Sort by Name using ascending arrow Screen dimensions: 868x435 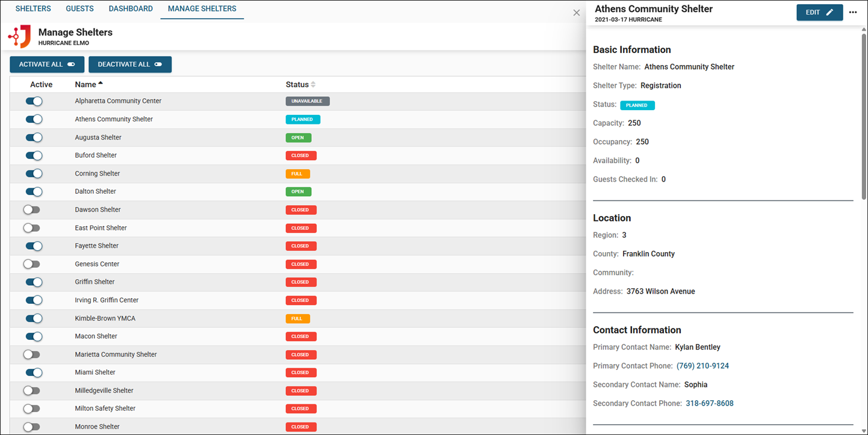(x=101, y=84)
